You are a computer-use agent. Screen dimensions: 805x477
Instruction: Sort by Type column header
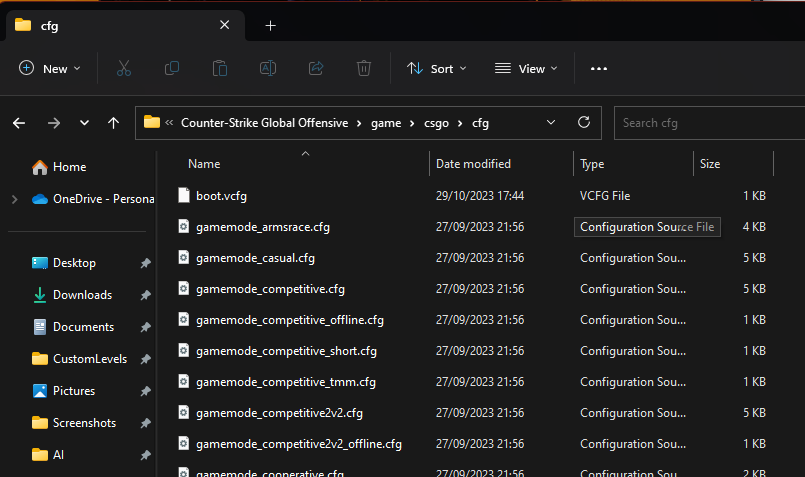592,164
